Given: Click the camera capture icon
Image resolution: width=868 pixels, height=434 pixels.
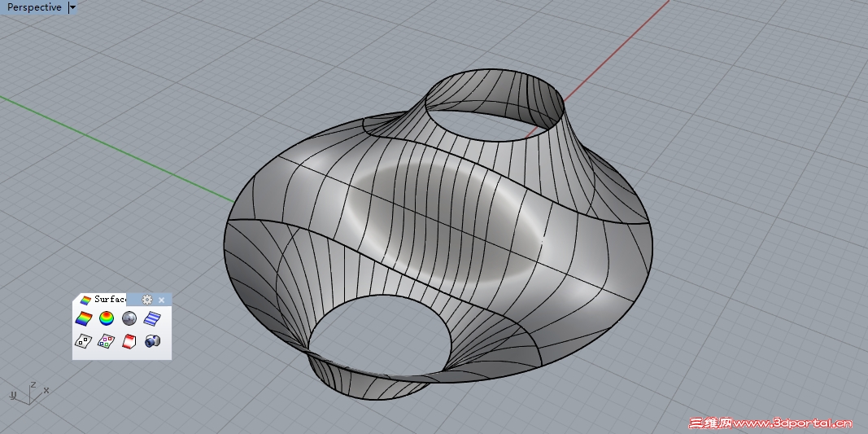Looking at the screenshot, I should coord(152,341).
